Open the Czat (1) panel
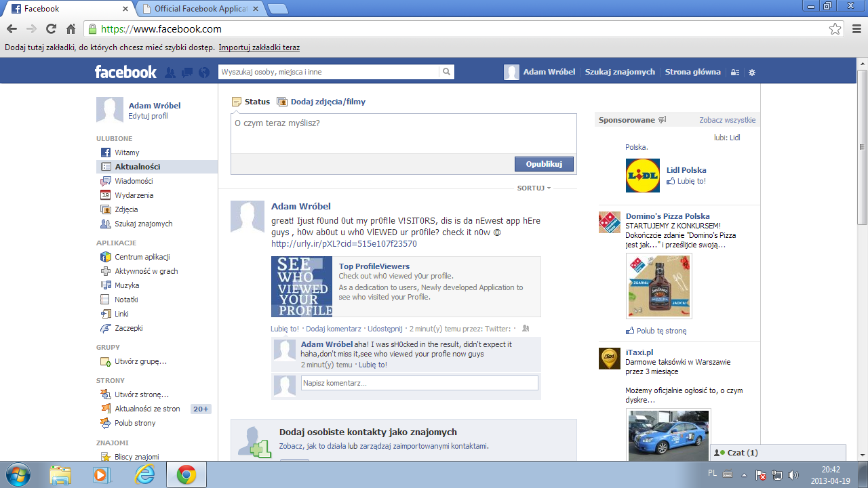This screenshot has height=488, width=868. [x=778, y=453]
